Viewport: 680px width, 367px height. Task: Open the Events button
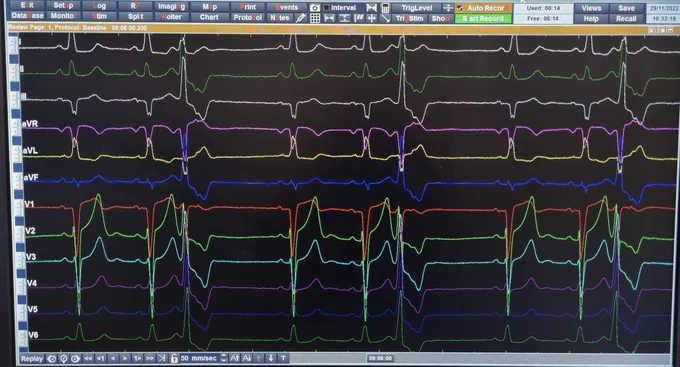287,7
